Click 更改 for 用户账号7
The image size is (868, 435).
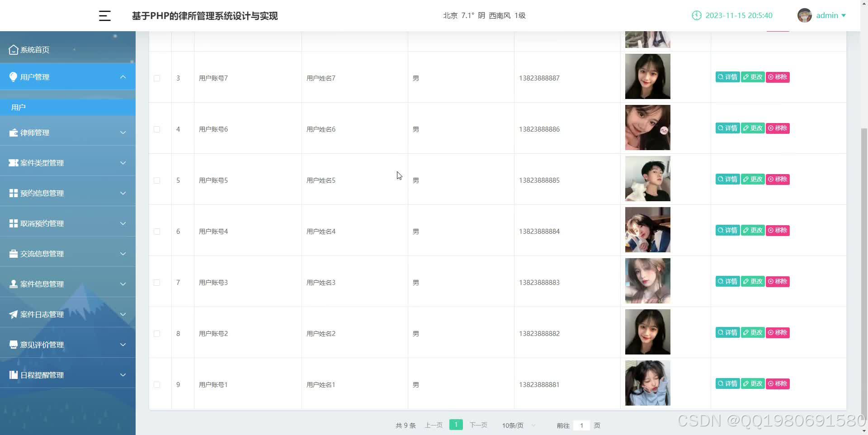(x=753, y=77)
